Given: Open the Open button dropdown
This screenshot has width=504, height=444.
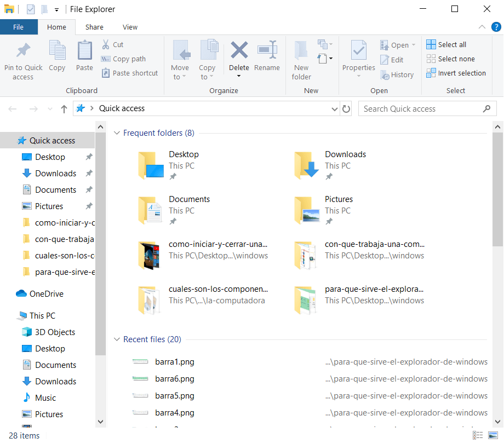Looking at the screenshot, I should coord(414,45).
